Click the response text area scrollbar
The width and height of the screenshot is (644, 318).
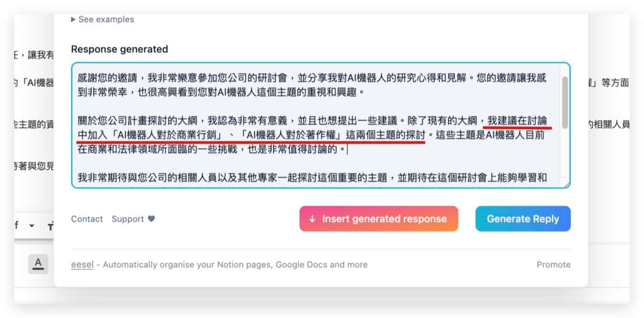pyautogui.click(x=565, y=102)
